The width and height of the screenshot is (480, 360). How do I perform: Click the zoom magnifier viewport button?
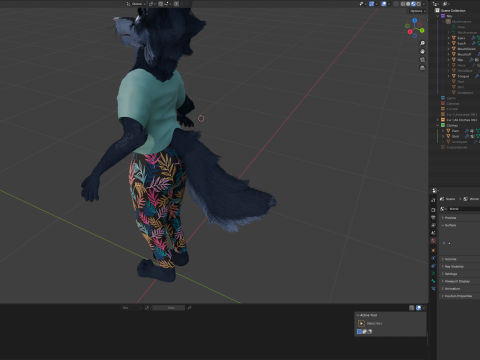tap(422, 43)
